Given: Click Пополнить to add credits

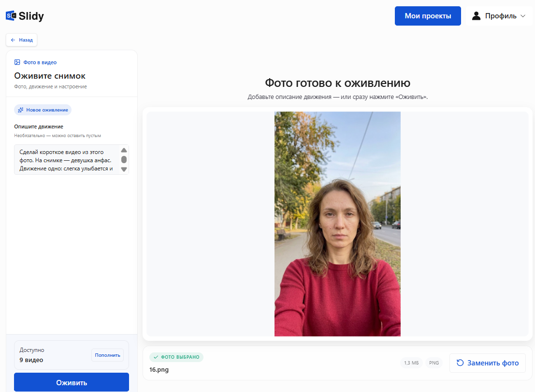Looking at the screenshot, I should [x=107, y=355].
